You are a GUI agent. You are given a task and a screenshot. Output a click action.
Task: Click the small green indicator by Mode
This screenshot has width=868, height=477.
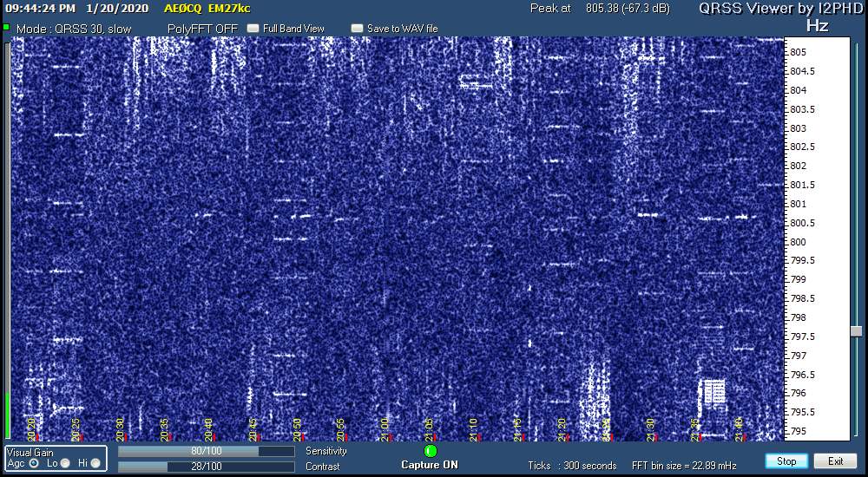click(6, 28)
